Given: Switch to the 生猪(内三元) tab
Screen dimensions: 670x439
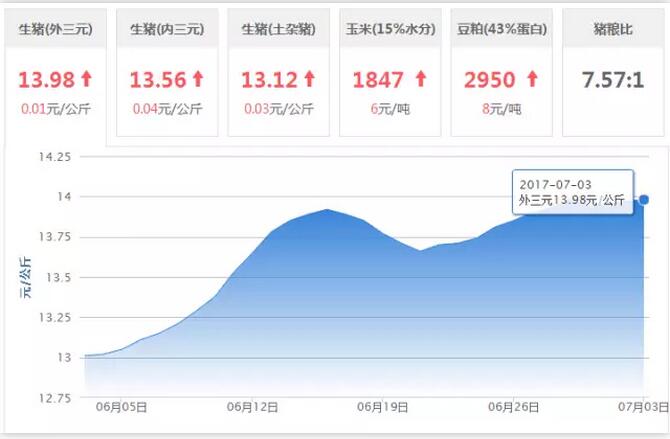Looking at the screenshot, I should (x=166, y=29).
